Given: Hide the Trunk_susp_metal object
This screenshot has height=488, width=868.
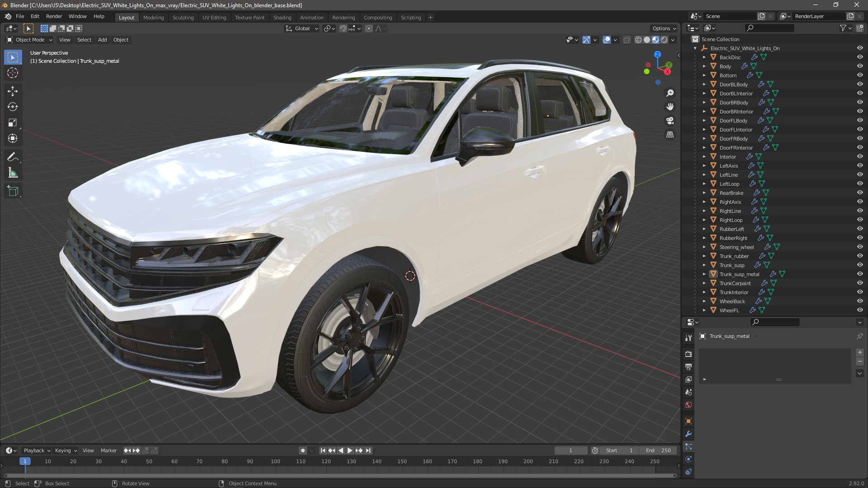Looking at the screenshot, I should pos(860,274).
